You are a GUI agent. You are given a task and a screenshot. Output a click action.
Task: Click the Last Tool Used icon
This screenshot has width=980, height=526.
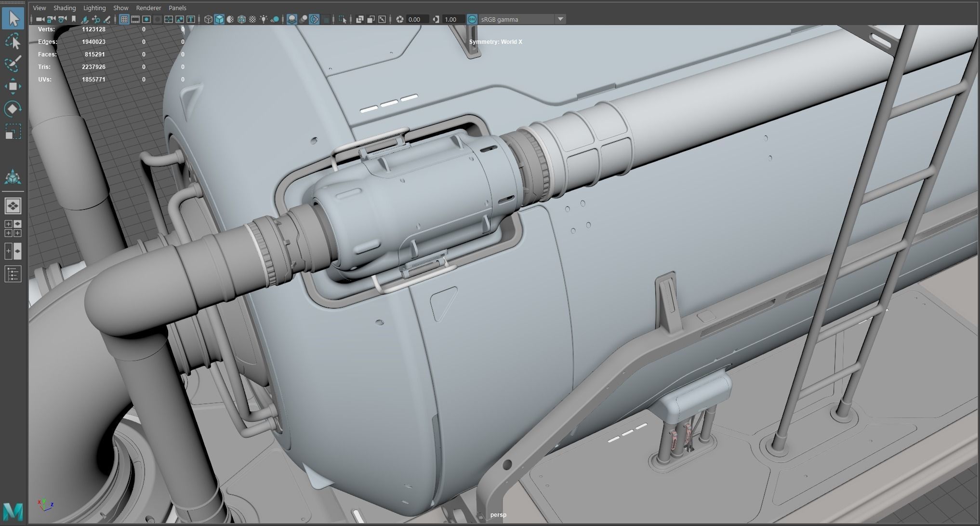point(13,177)
